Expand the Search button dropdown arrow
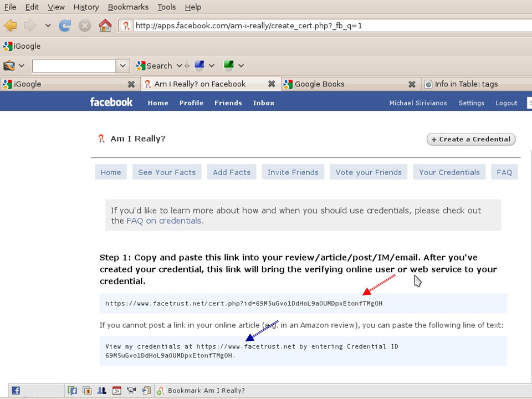Image resolution: width=532 pixels, height=399 pixels. [179, 65]
